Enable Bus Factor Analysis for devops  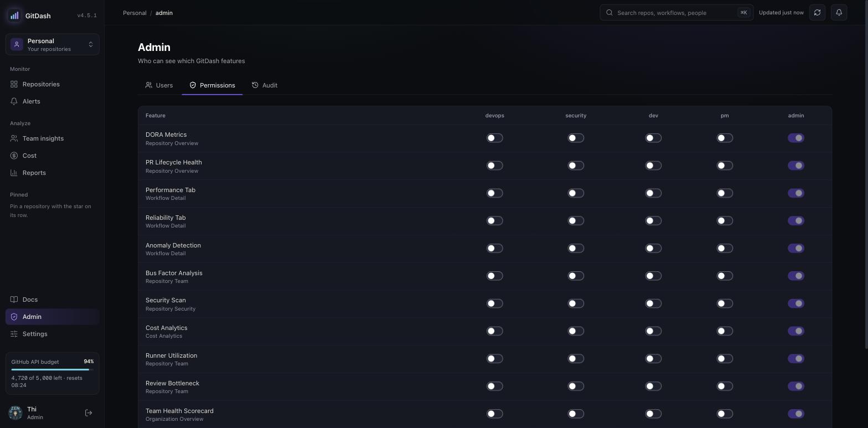click(494, 276)
